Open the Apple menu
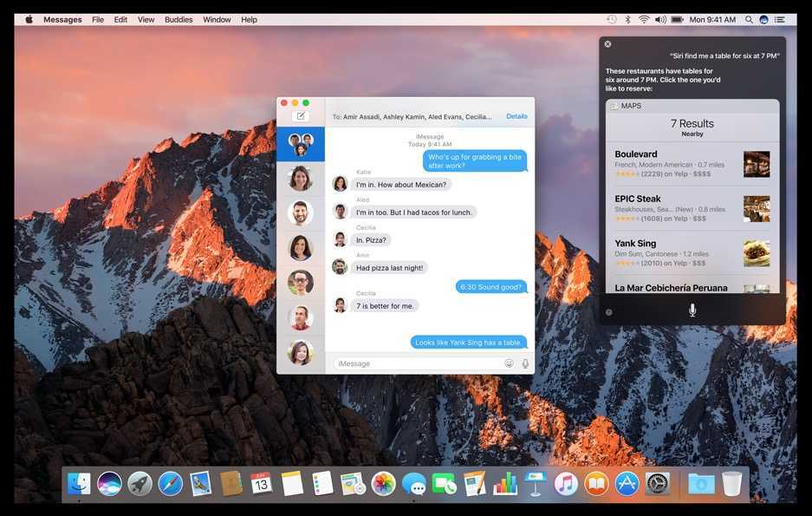This screenshot has height=516, width=812. 29,20
